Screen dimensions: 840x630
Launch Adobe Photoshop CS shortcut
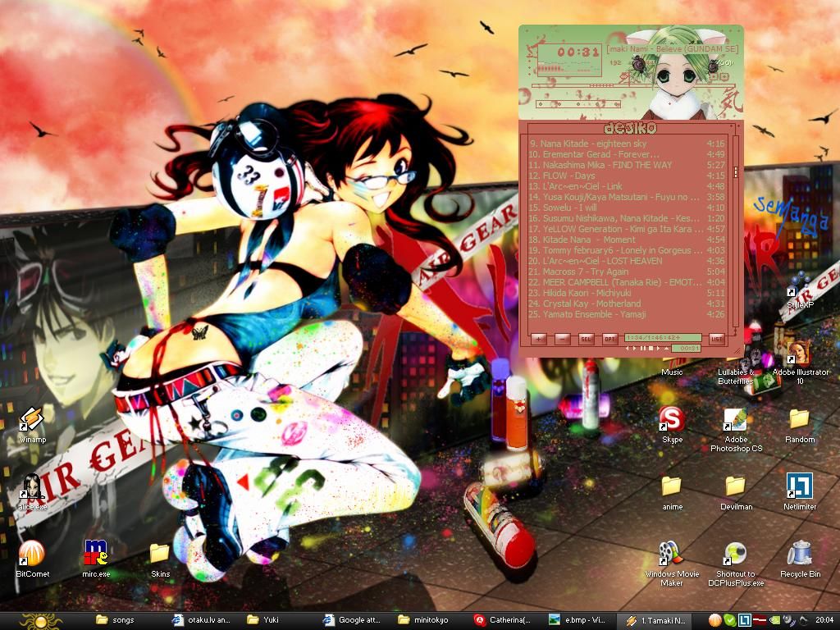coord(736,429)
